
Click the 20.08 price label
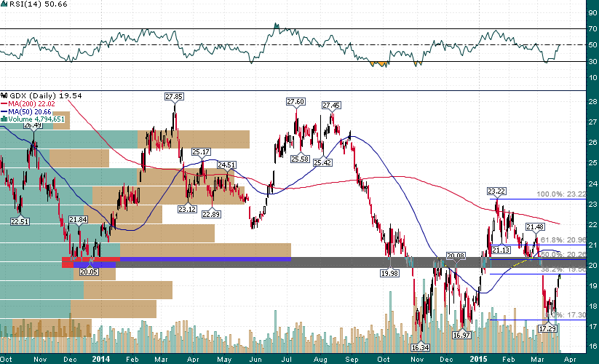tap(456, 256)
